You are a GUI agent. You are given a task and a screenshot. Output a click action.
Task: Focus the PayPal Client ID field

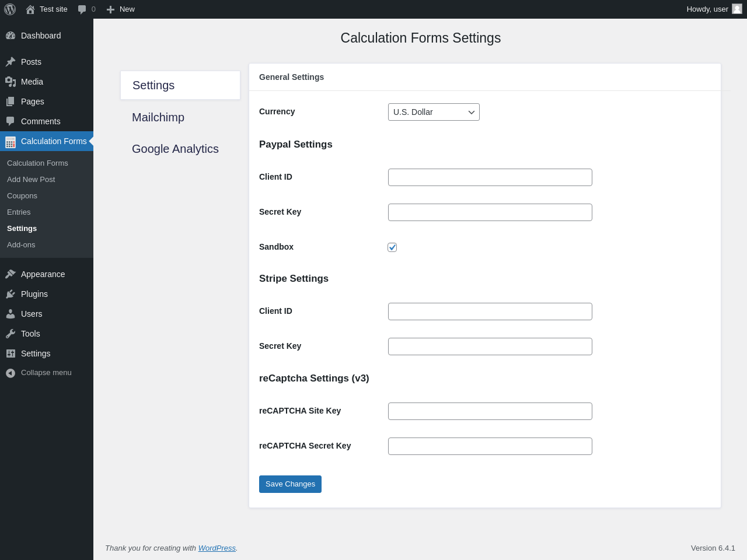pos(490,177)
